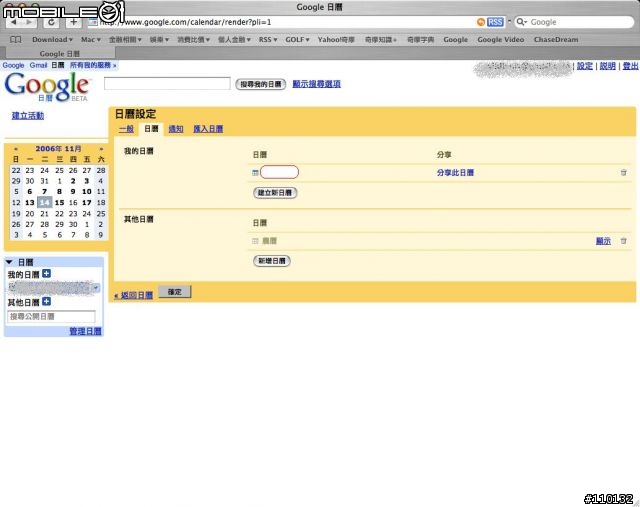Click the blue RSS badge in address bar

[x=495, y=22]
